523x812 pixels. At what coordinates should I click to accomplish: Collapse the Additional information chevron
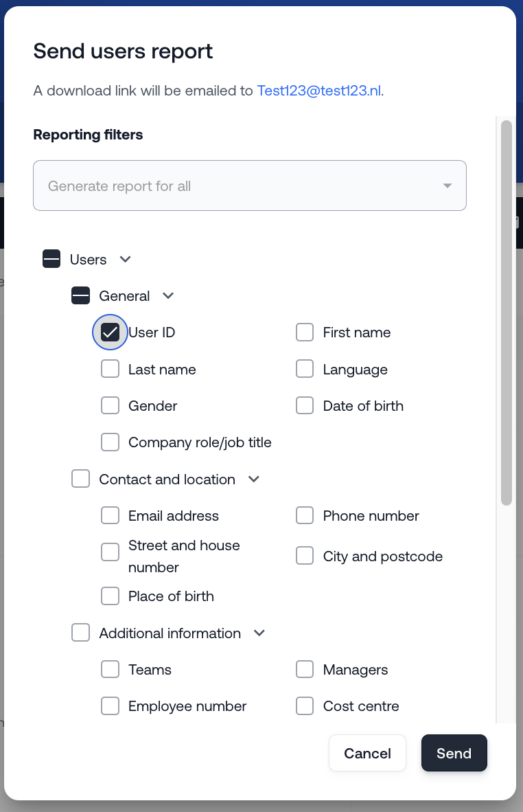tap(259, 633)
